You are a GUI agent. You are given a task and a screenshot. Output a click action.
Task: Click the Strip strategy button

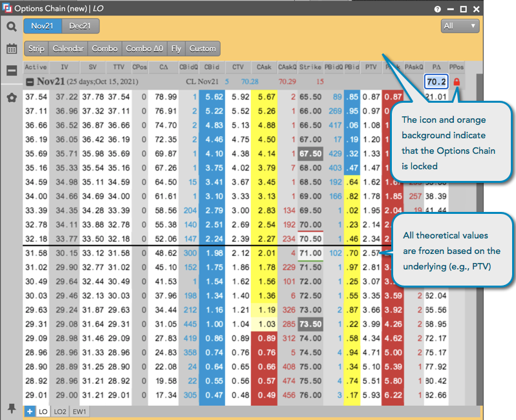(x=36, y=48)
